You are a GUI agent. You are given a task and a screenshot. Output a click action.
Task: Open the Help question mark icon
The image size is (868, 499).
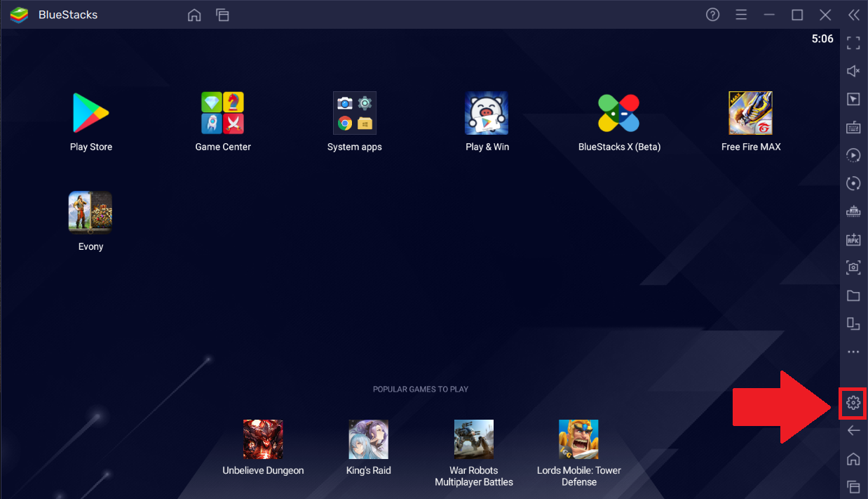[713, 15]
